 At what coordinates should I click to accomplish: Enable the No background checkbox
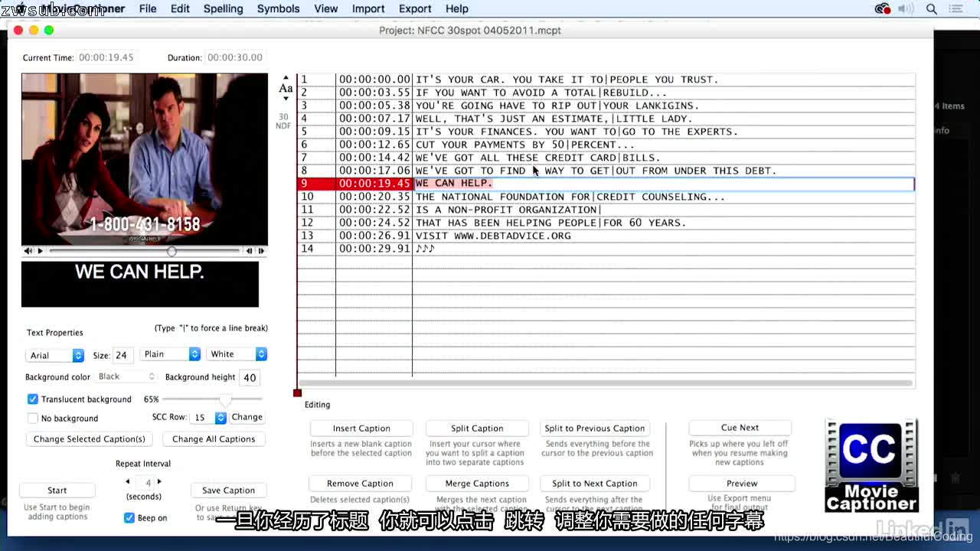(x=33, y=418)
